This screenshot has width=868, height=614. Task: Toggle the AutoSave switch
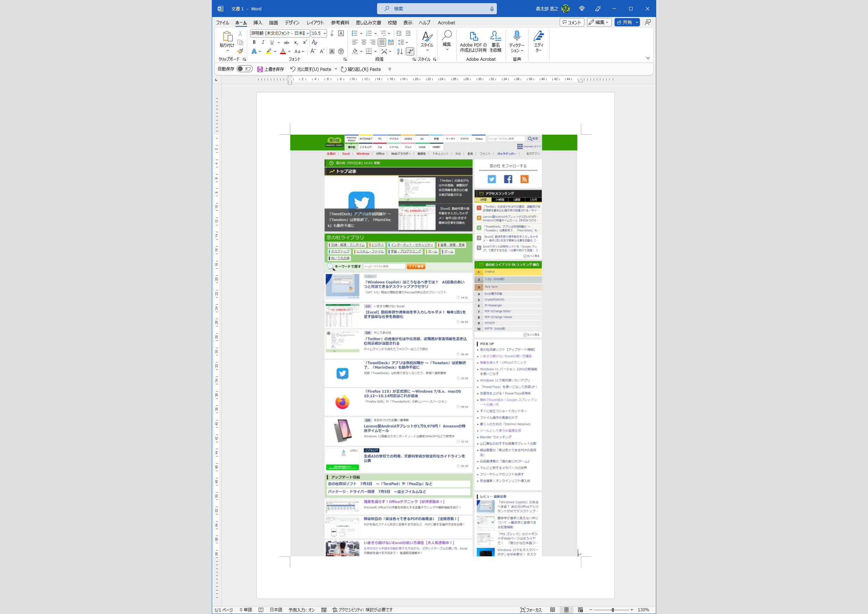[x=245, y=69]
